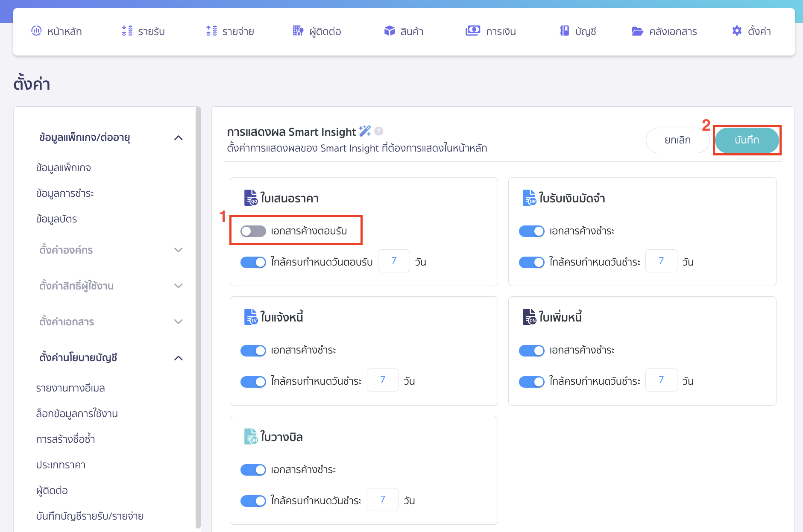The width and height of the screenshot is (803, 532).
Task: Click the สินค้า products box icon
Action: click(390, 31)
